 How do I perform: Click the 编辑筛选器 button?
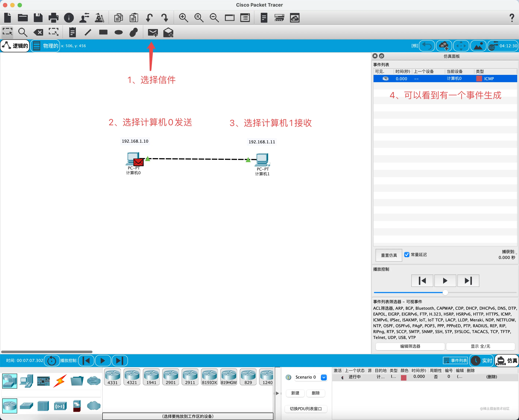pyautogui.click(x=410, y=346)
